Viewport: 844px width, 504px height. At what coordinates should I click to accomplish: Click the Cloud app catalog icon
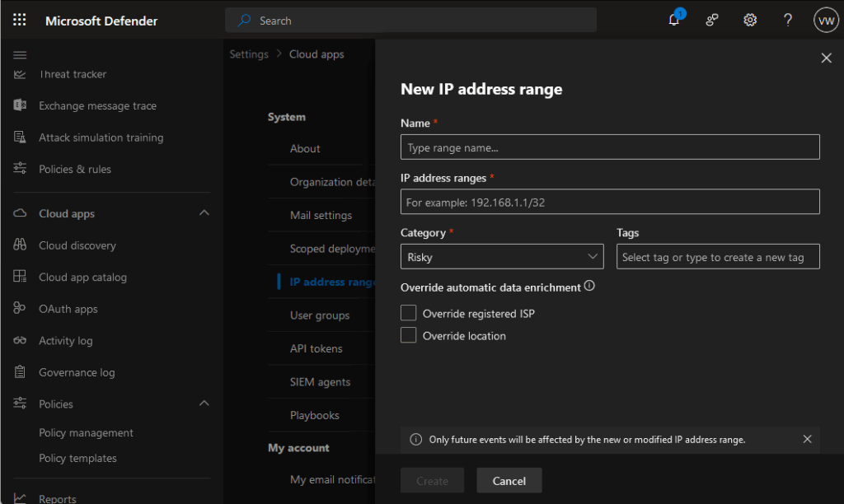21,278
